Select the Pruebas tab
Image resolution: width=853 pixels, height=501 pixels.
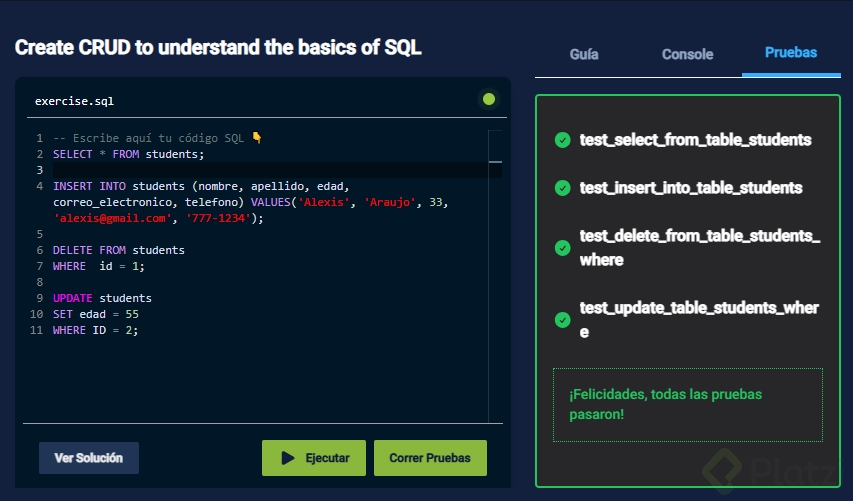pos(791,53)
